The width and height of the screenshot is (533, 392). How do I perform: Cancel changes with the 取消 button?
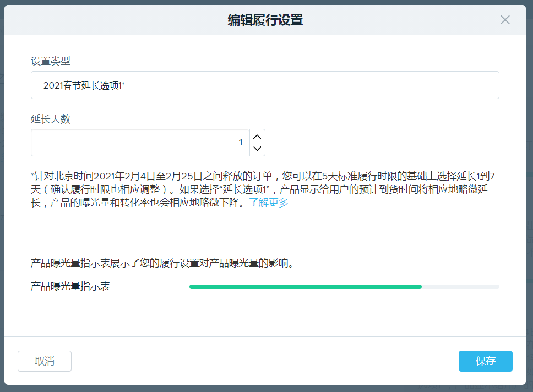coord(44,361)
